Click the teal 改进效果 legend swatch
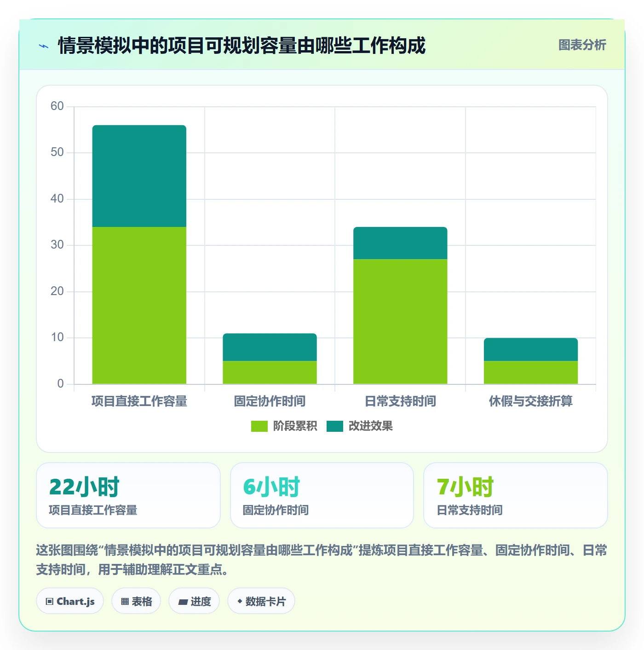Screen dimensions: 644x650 pos(335,426)
